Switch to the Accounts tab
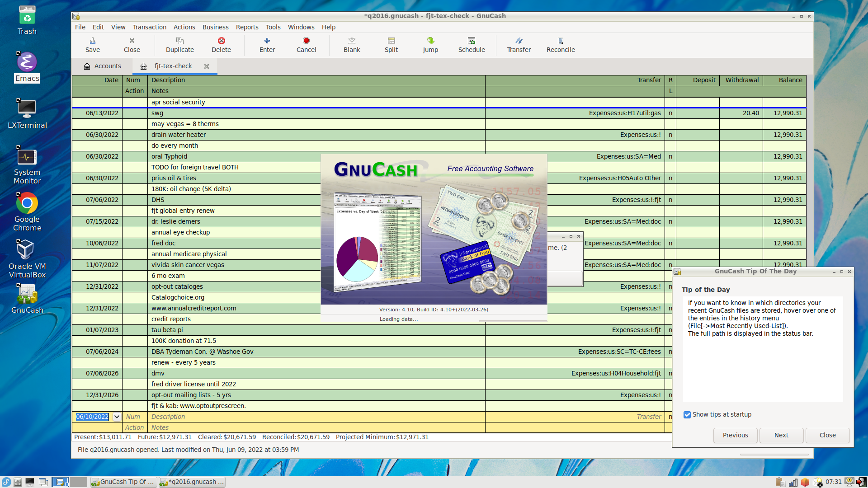The image size is (868, 488). pyautogui.click(x=103, y=66)
